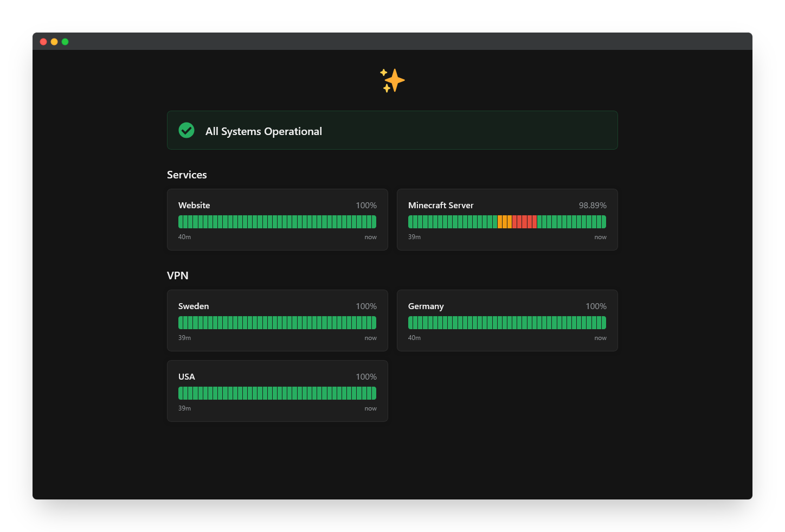Select the USA VPN label
This screenshot has height=532, width=785.
click(x=186, y=377)
